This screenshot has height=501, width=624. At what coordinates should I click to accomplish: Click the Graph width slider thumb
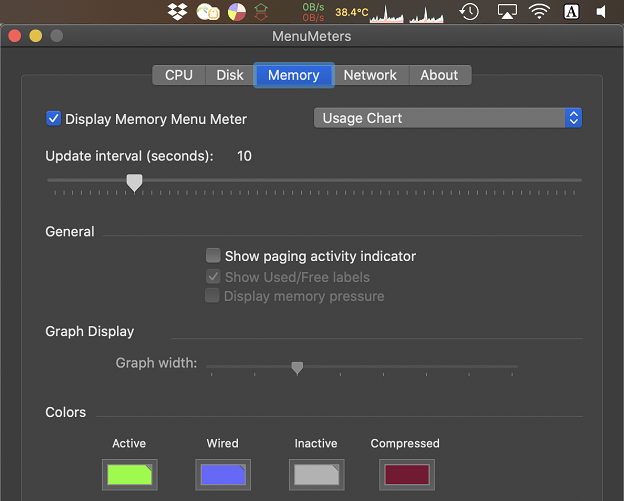click(x=297, y=368)
